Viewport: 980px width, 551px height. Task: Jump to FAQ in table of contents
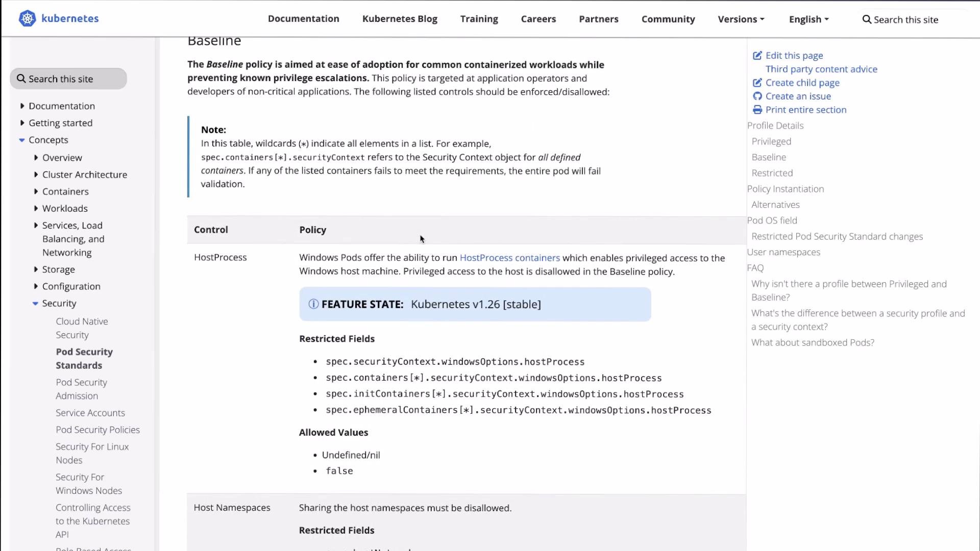point(755,268)
